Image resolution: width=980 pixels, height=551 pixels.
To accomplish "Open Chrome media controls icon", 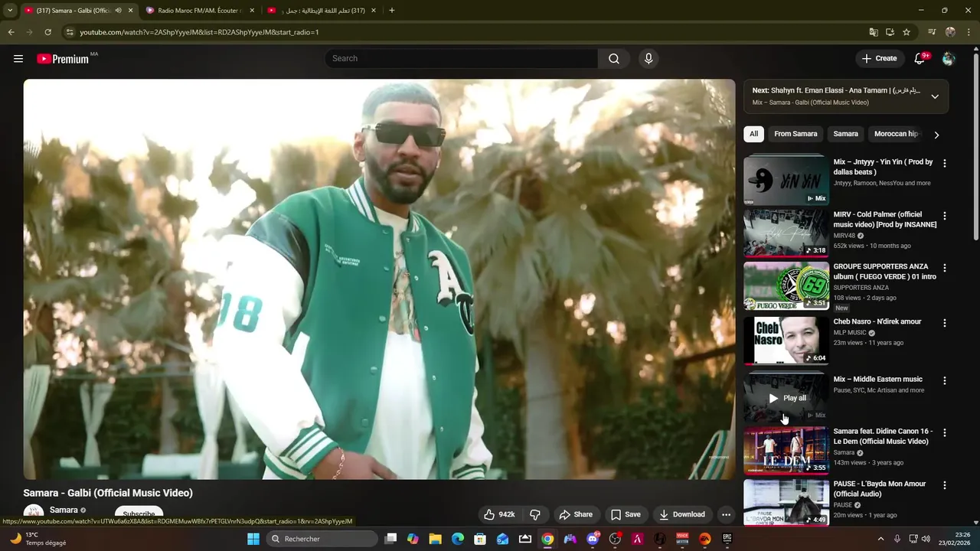I will pos(932,32).
